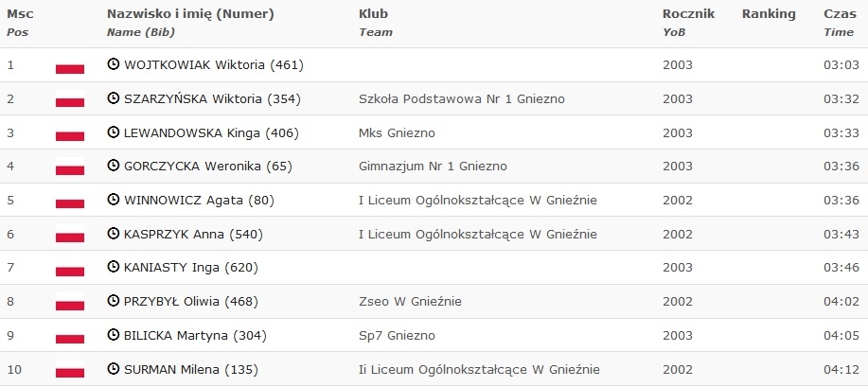Click the clock icon by GORCZYCKA Weronika
The height and width of the screenshot is (387, 868).
[113, 166]
